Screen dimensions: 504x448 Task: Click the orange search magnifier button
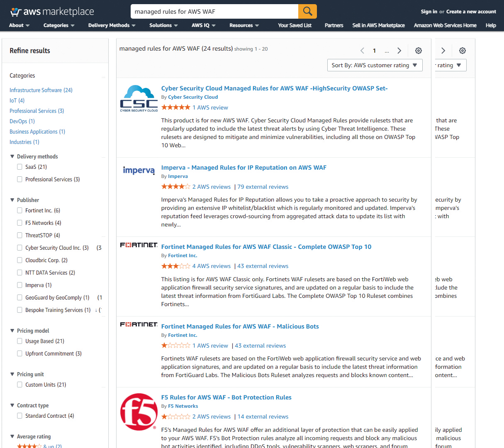[307, 11]
